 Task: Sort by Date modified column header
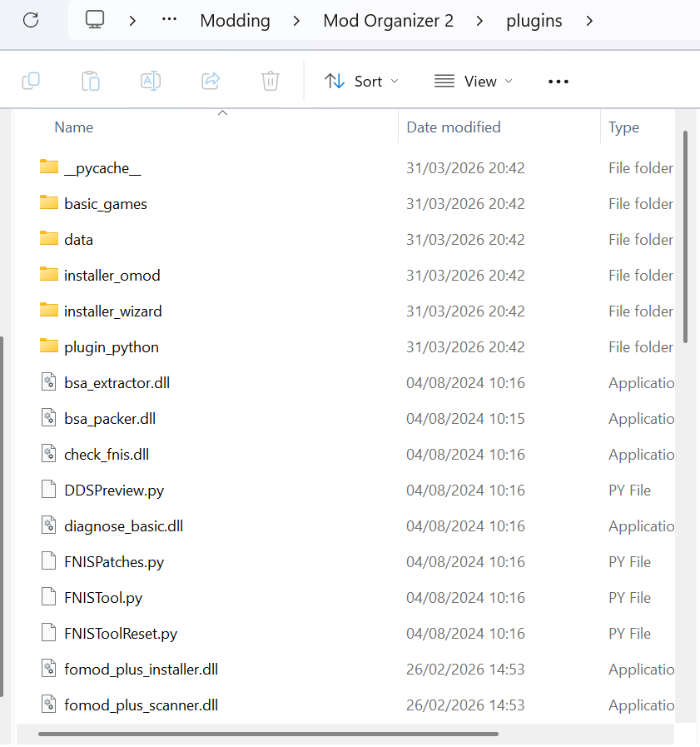click(x=454, y=127)
